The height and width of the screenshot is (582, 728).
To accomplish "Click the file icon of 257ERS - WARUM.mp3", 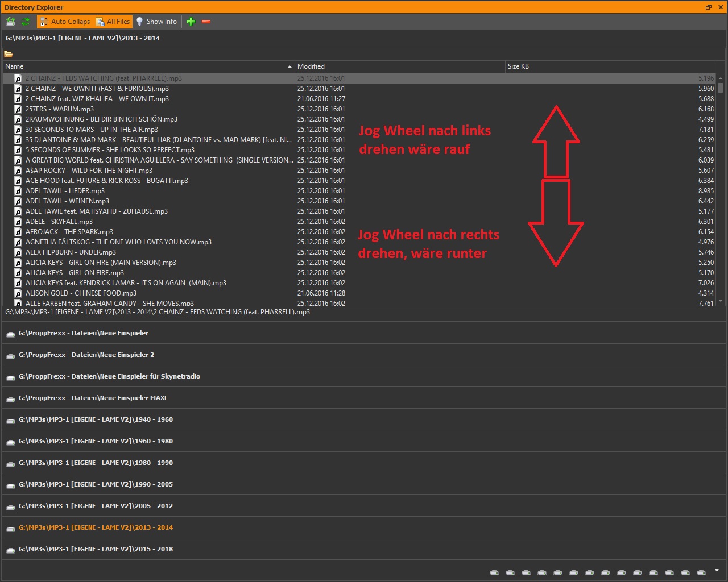I will point(18,109).
